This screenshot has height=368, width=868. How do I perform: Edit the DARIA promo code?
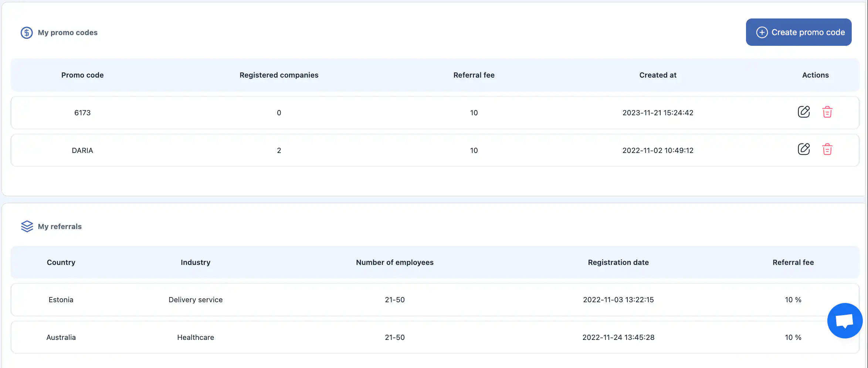[x=803, y=150]
